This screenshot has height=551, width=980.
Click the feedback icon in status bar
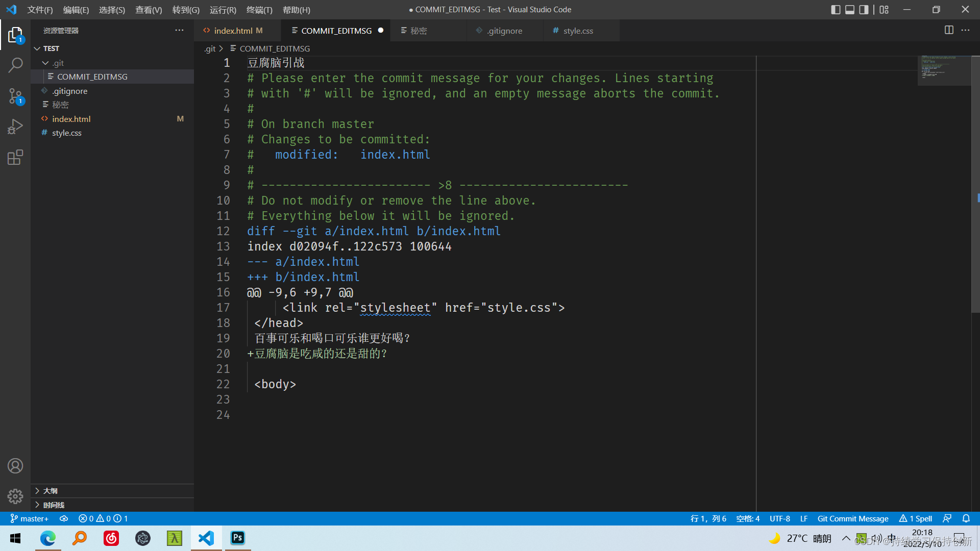click(947, 518)
